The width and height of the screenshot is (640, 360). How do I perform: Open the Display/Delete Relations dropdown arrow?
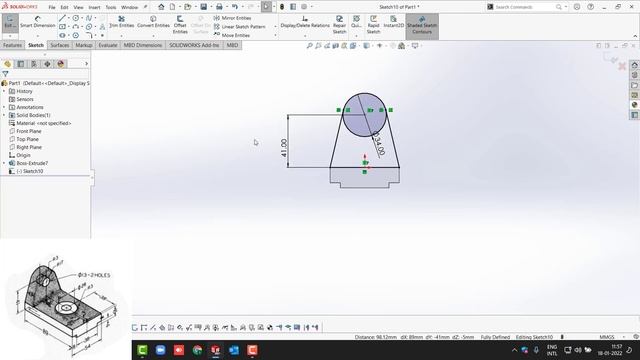305,36
